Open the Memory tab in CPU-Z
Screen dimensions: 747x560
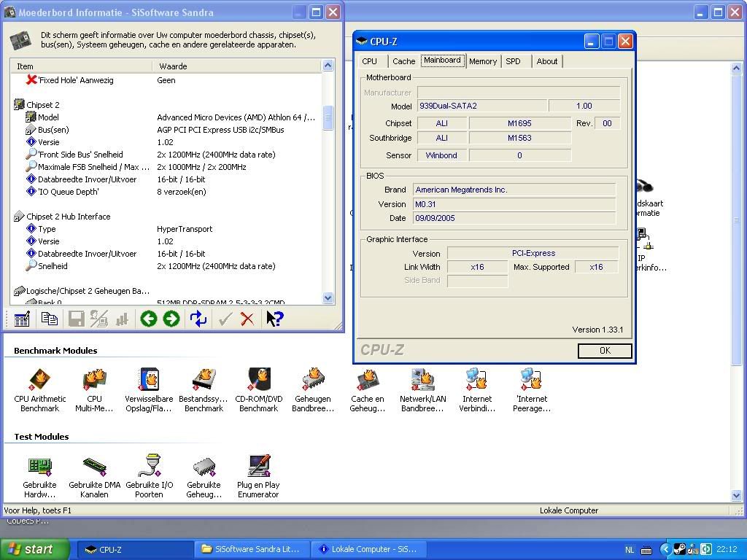click(483, 61)
